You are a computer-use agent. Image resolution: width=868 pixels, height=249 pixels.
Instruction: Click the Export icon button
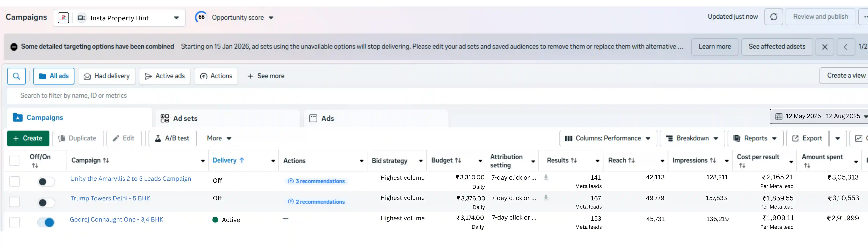point(807,138)
